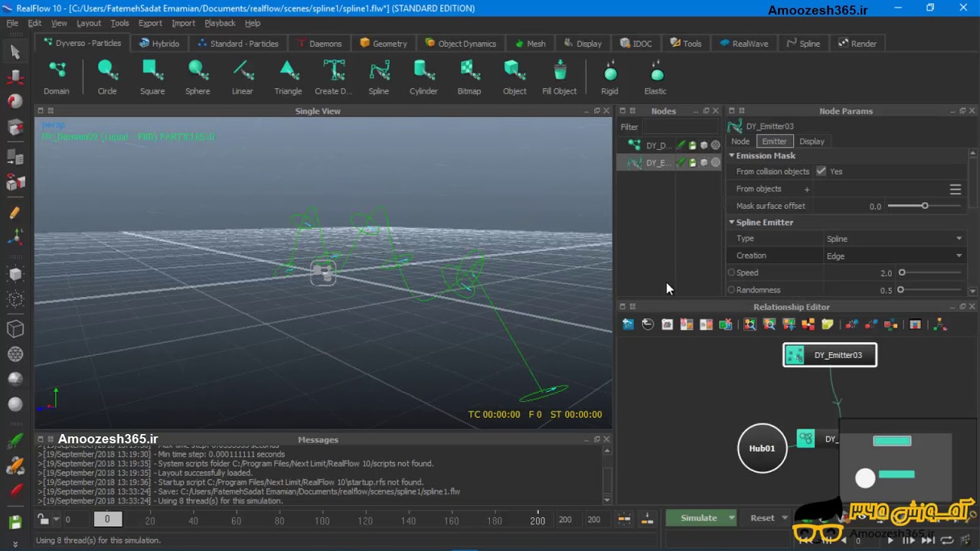Open the From objects list menu icon
The image size is (980, 551).
click(955, 189)
